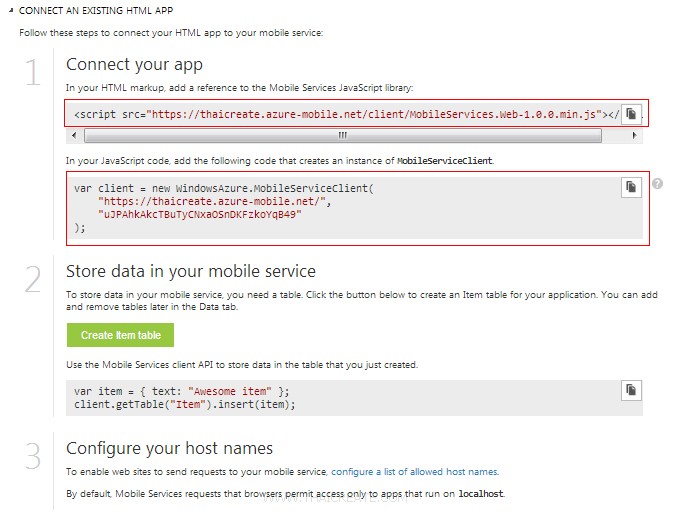
Task: Select the Configure your host names heading
Action: pyautogui.click(x=169, y=447)
